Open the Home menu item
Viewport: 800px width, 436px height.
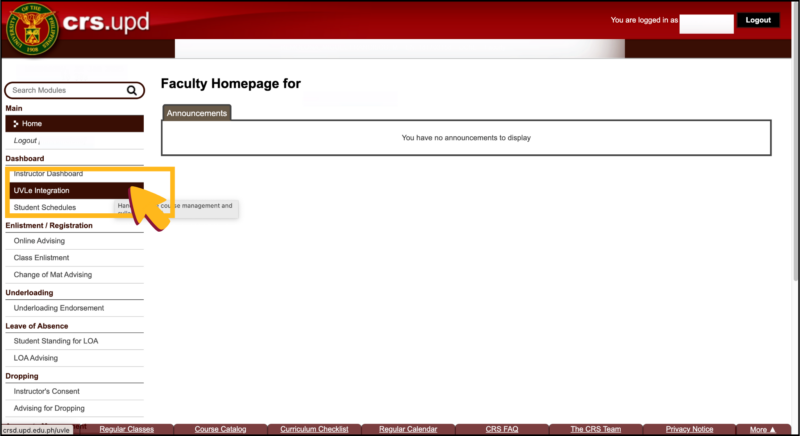pyautogui.click(x=74, y=123)
